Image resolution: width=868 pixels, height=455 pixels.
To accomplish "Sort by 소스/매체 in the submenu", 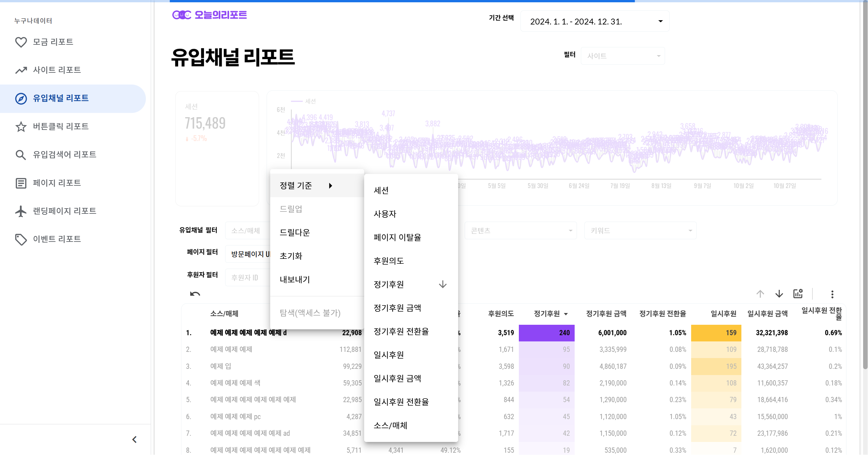I will 411,426.
